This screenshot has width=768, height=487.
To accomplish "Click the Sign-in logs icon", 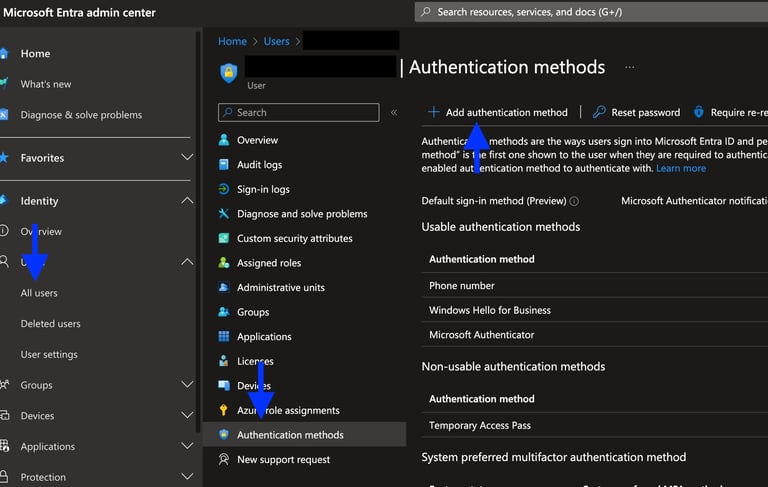I will (224, 189).
